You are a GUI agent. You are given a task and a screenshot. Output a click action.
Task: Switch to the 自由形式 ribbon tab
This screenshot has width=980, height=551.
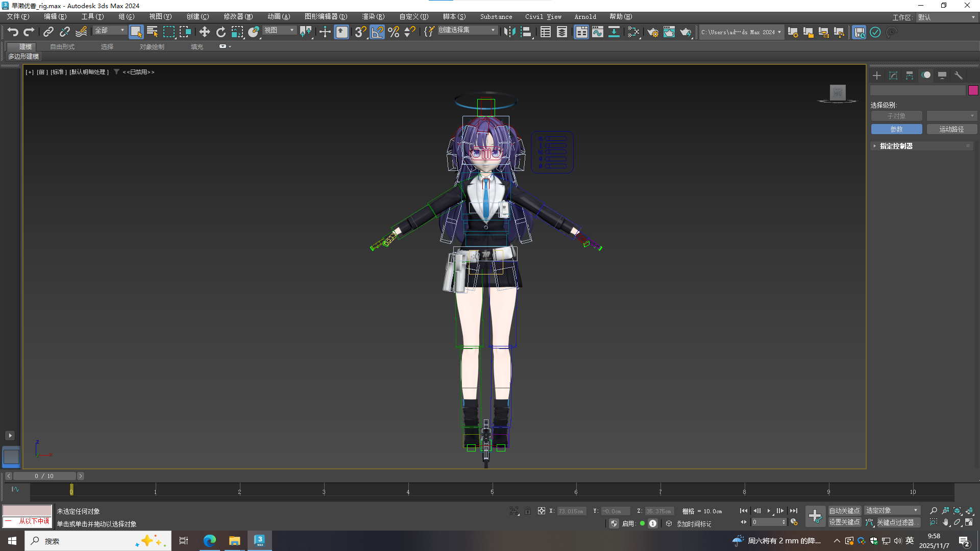[62, 46]
